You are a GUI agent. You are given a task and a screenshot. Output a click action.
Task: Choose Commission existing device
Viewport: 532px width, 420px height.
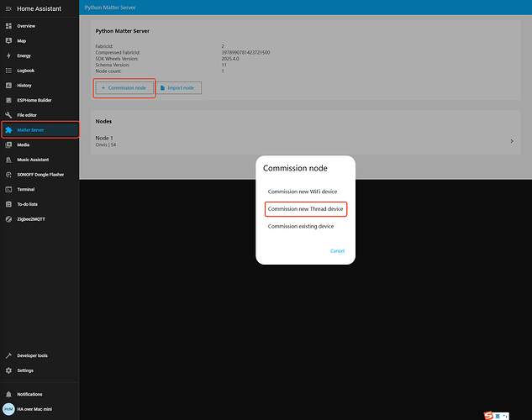point(301,226)
